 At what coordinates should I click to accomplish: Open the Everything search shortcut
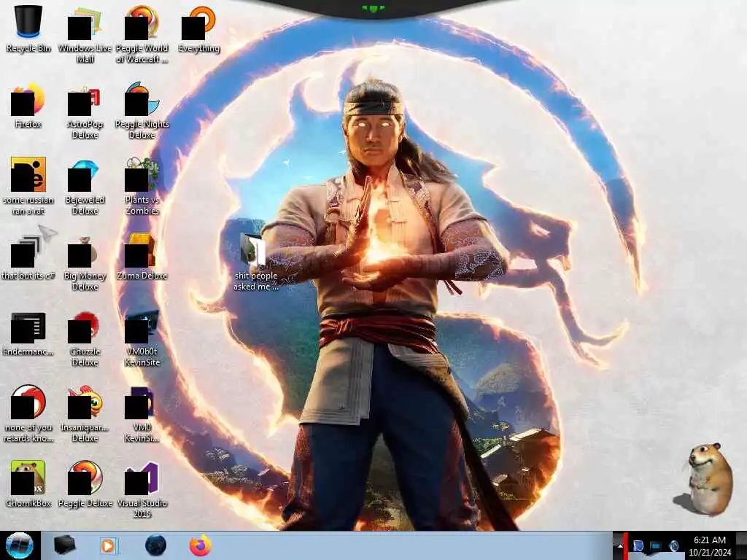[198, 28]
